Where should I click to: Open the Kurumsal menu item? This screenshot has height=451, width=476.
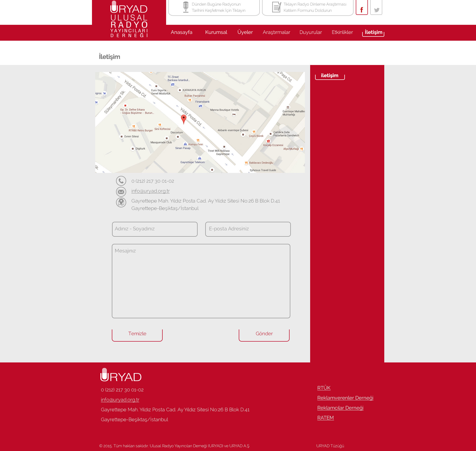tap(216, 32)
